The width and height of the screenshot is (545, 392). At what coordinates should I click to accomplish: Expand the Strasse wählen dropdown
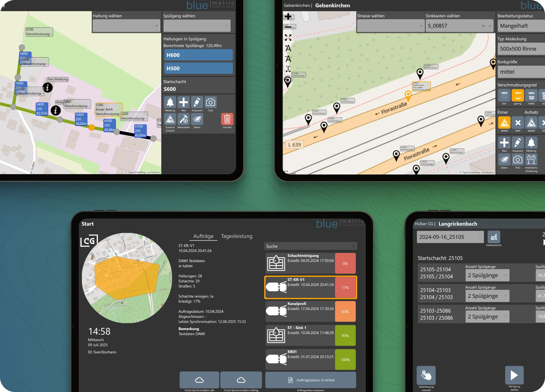coord(391,26)
